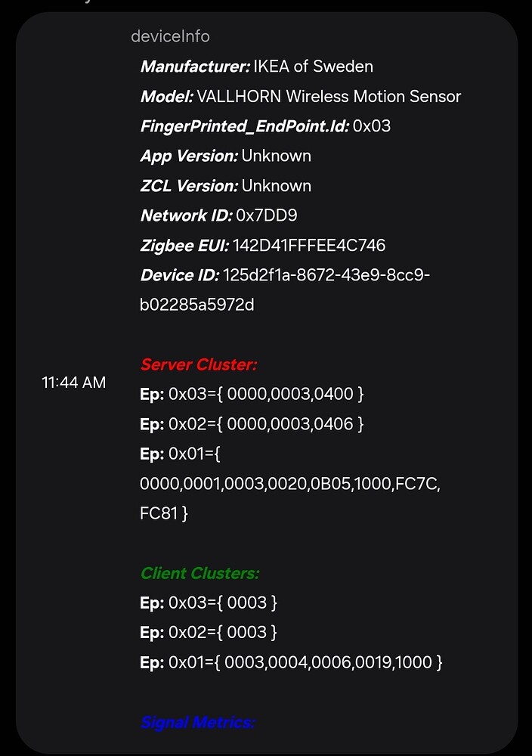532x756 pixels.
Task: Select server endpoint 0x03 cluster list with 0400
Action: tap(266, 395)
